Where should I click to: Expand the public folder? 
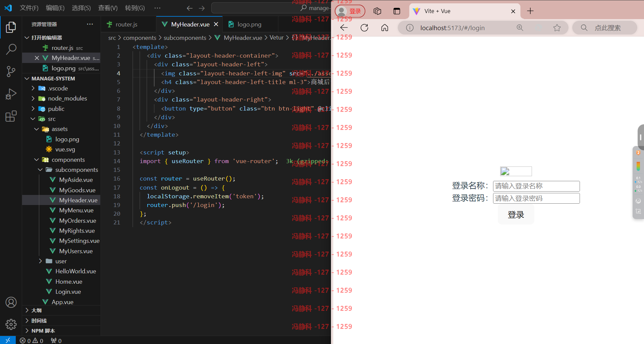[33, 109]
